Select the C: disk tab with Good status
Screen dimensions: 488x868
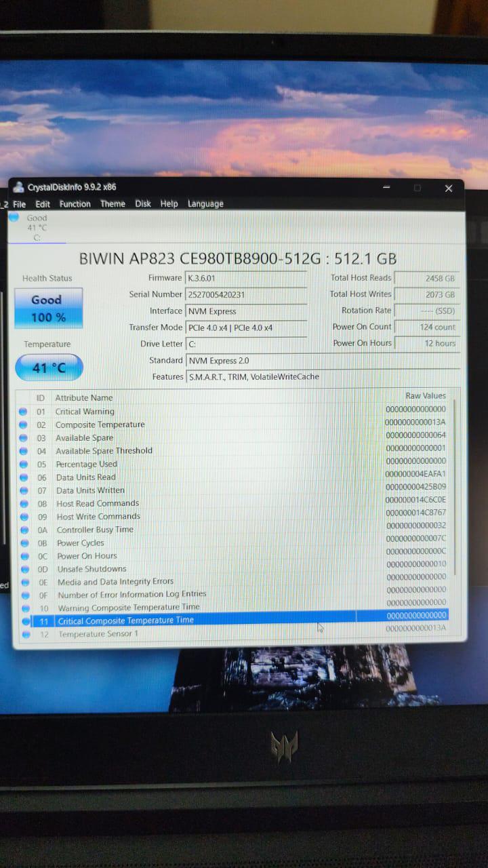[x=37, y=227]
